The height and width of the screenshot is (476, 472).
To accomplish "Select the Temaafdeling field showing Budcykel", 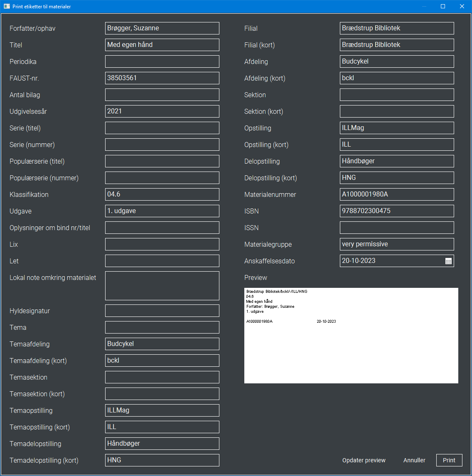I will pyautogui.click(x=162, y=344).
